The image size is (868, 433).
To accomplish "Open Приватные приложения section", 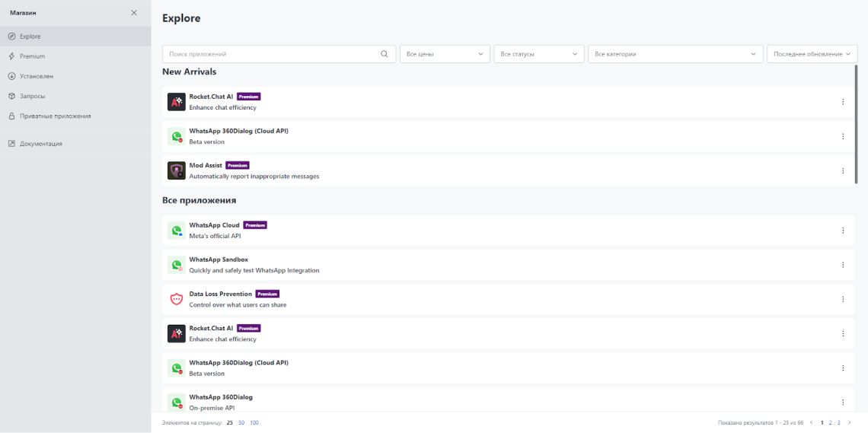I will point(75,116).
